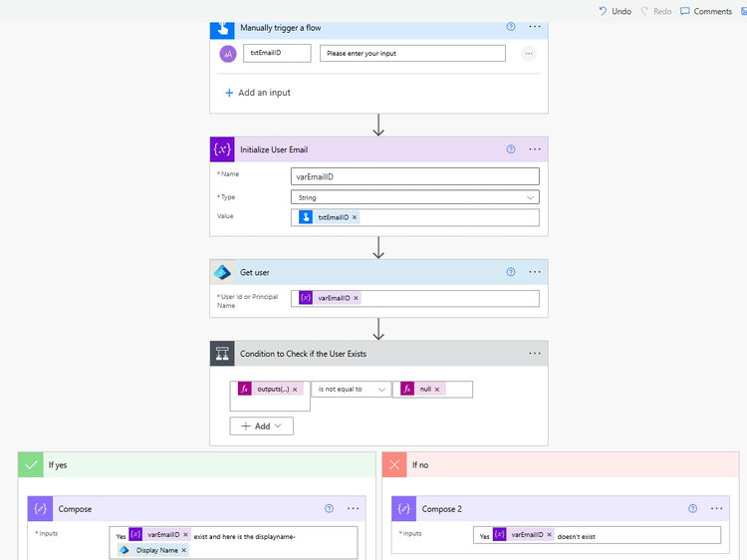Click the purple text input type icon
The height and width of the screenshot is (560, 747).
tap(228, 54)
